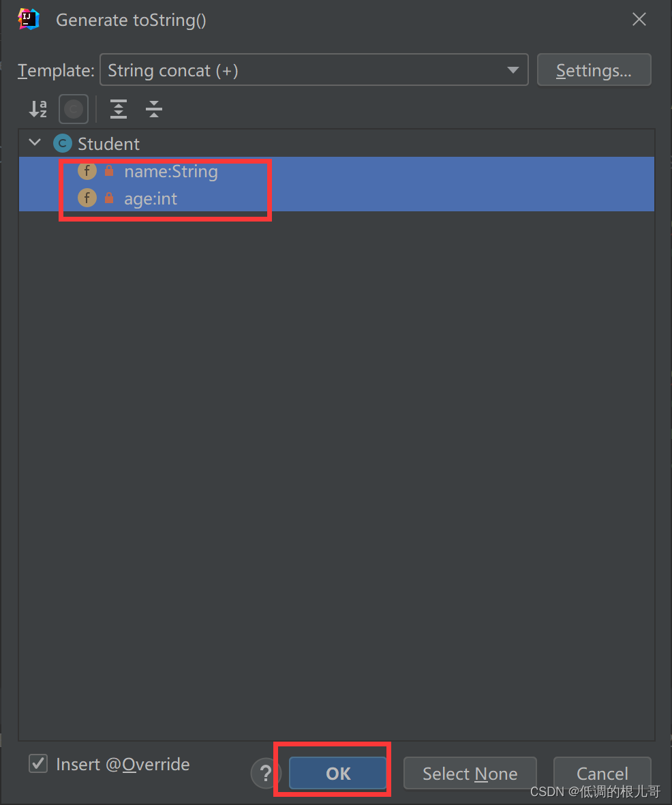This screenshot has height=805, width=672.
Task: Select the age:int field row
Action: pyautogui.click(x=336, y=198)
